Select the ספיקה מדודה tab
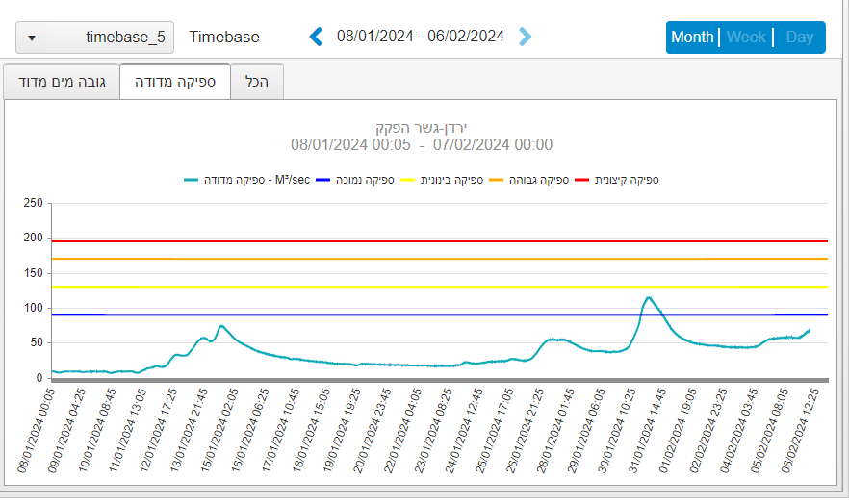 point(175,82)
